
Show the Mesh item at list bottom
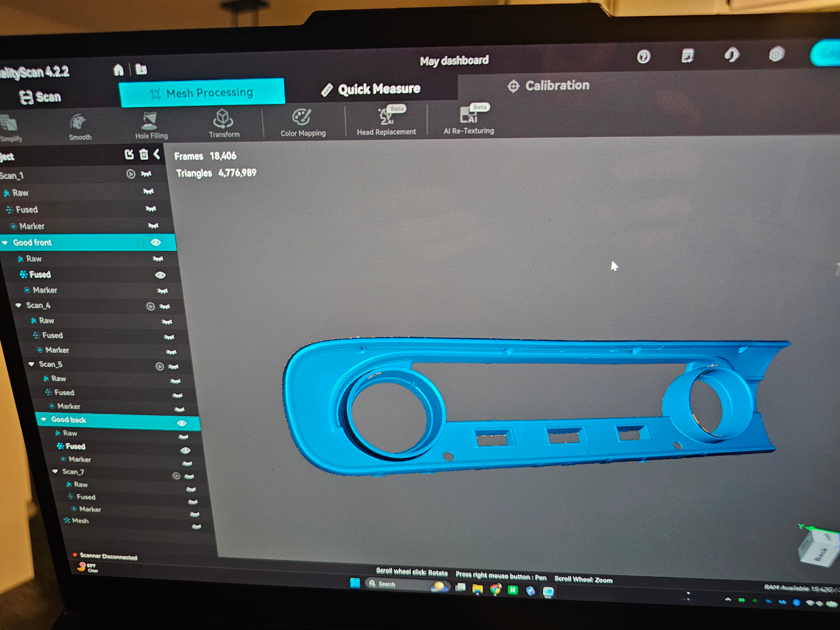196,527
